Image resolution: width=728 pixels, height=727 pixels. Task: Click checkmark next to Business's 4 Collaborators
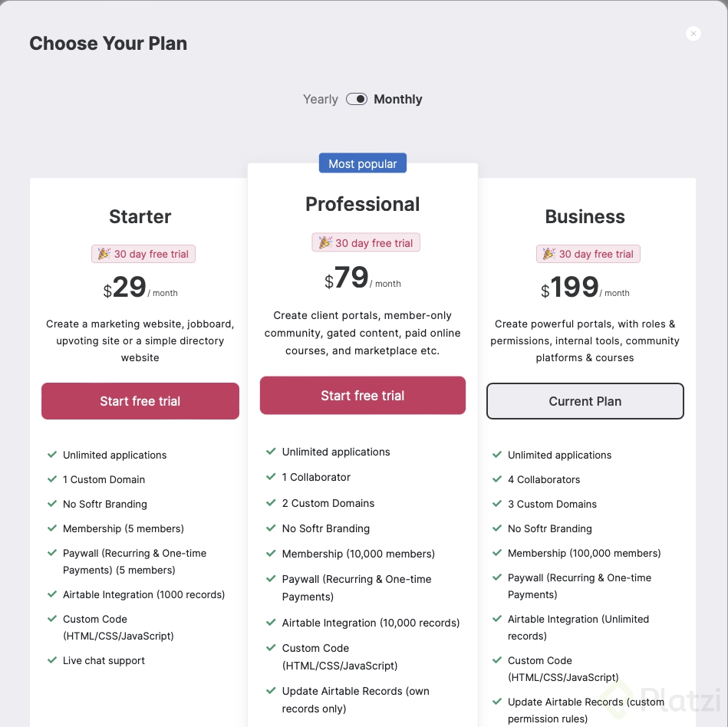pyautogui.click(x=497, y=479)
